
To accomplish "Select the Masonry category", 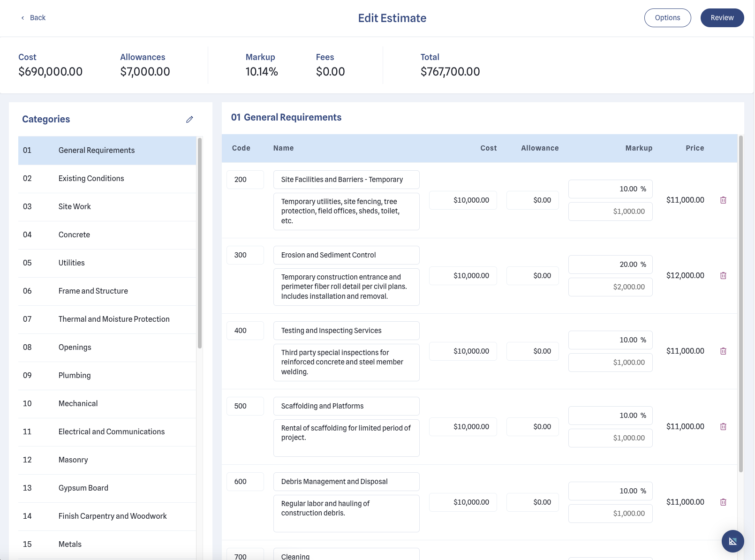I will (x=73, y=460).
